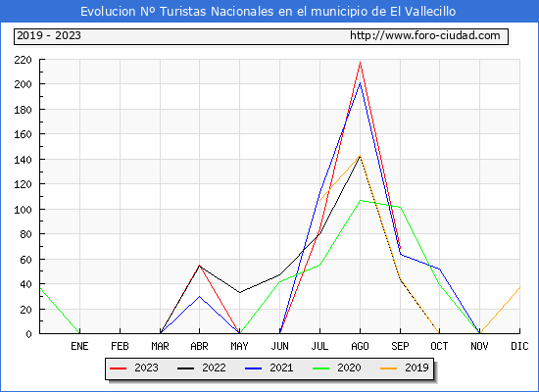Click the 160 value on y-axis
The image size is (539, 392).
point(23,134)
